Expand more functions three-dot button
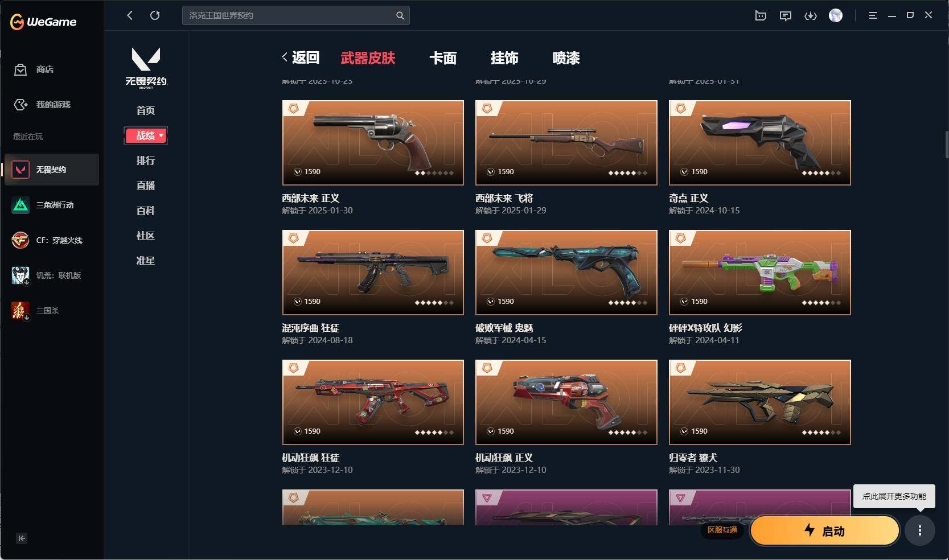The height and width of the screenshot is (560, 949). click(x=920, y=531)
